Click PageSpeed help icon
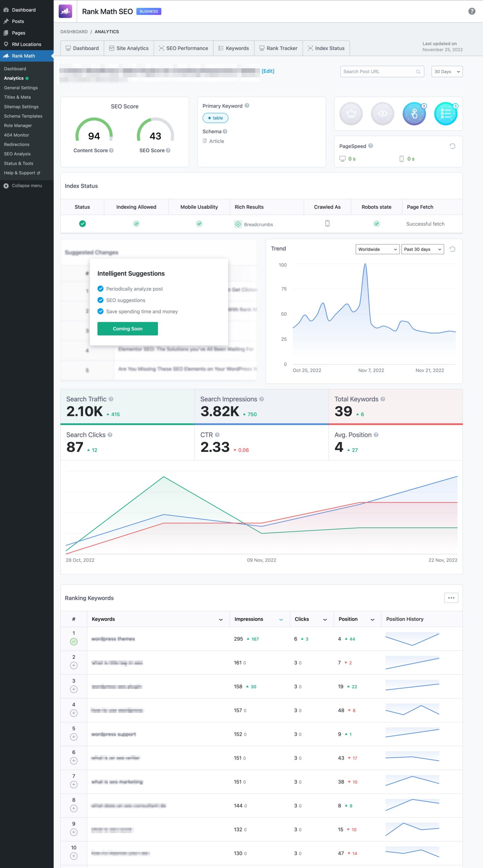The height and width of the screenshot is (868, 483). point(370,146)
